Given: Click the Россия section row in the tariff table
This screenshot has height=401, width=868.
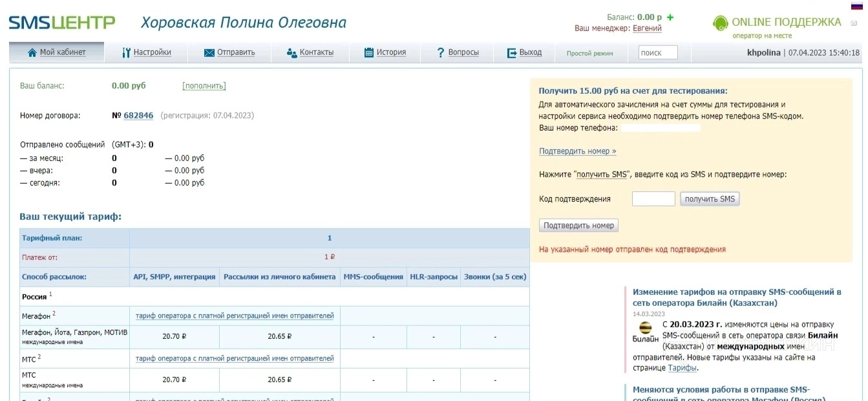Looking at the screenshot, I should (x=275, y=296).
